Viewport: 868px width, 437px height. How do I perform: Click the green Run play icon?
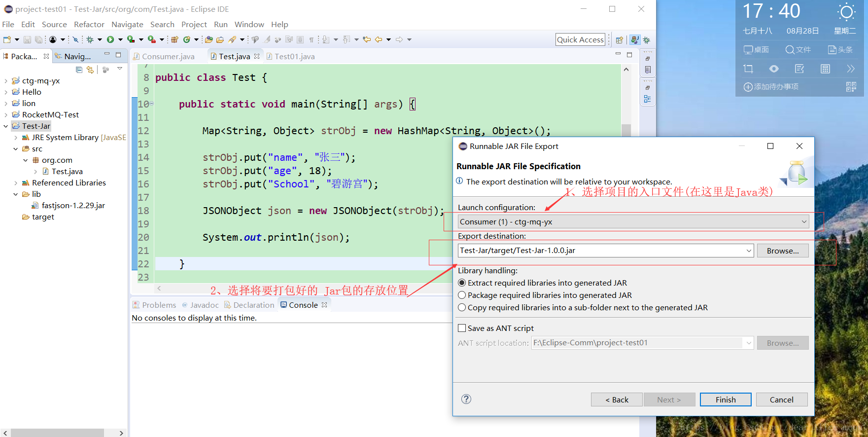(110, 39)
